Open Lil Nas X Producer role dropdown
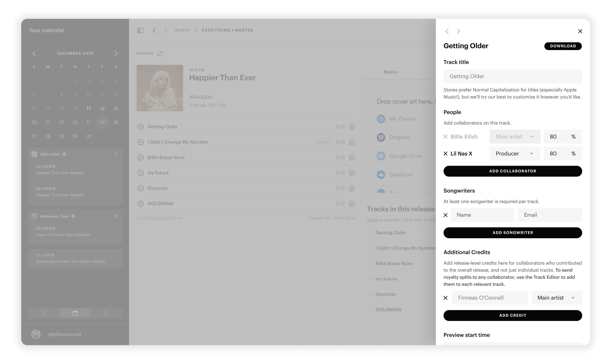This screenshot has width=611, height=364. tap(515, 154)
